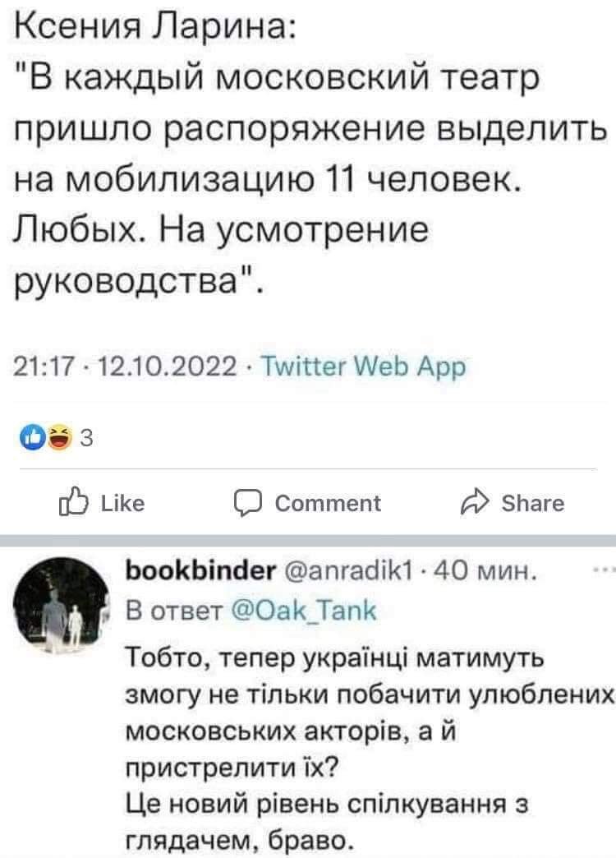Click the Like button label
Screen dimensions: 616x858
(123, 504)
